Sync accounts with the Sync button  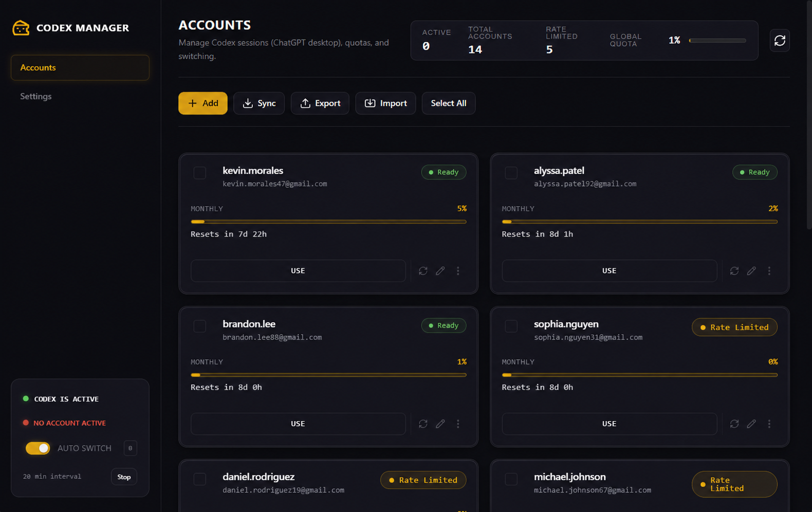click(x=259, y=103)
